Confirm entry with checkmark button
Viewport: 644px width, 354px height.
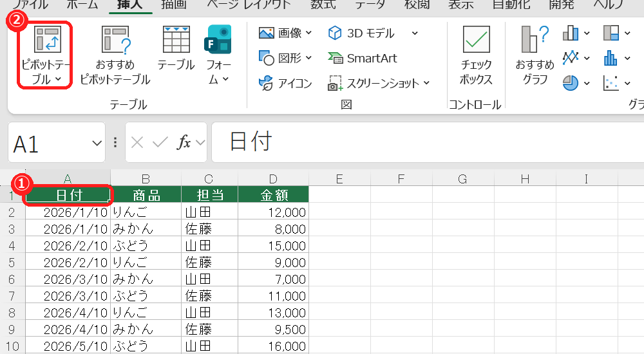point(160,142)
